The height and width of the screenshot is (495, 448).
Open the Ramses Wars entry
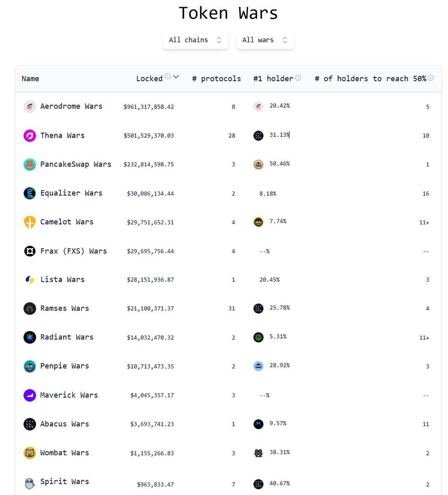[64, 308]
